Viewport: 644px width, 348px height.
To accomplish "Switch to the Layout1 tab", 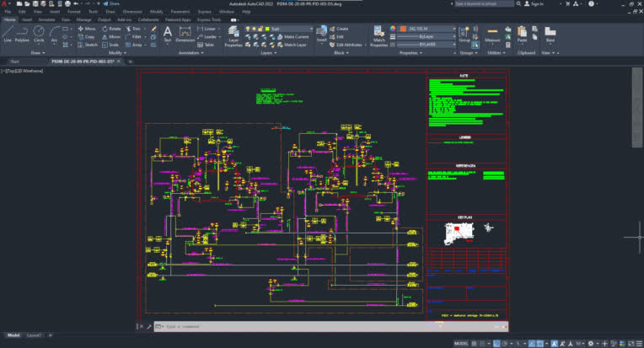I will 34,335.
